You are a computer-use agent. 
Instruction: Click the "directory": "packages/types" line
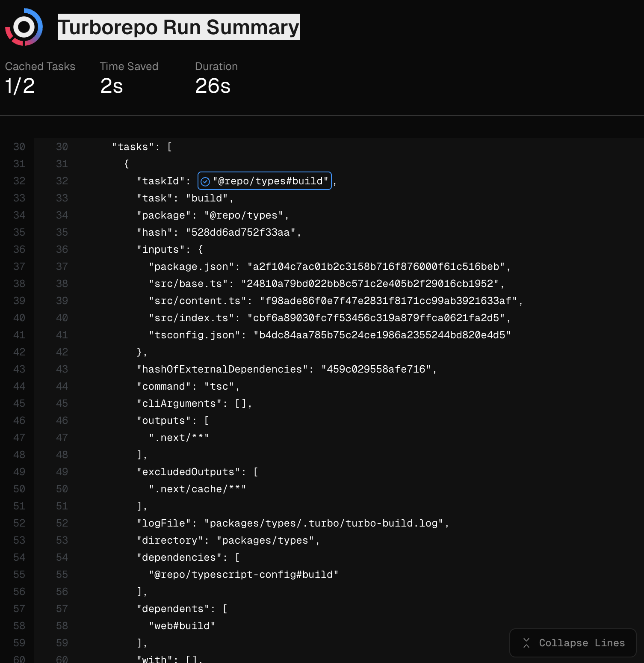point(228,540)
